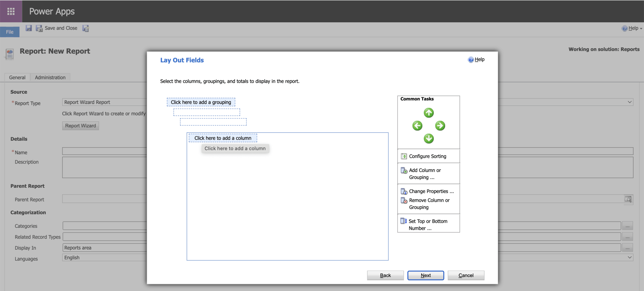Viewport: 644px width, 291px height.
Task: Click the Parent Report lookup icon
Action: pyautogui.click(x=628, y=199)
